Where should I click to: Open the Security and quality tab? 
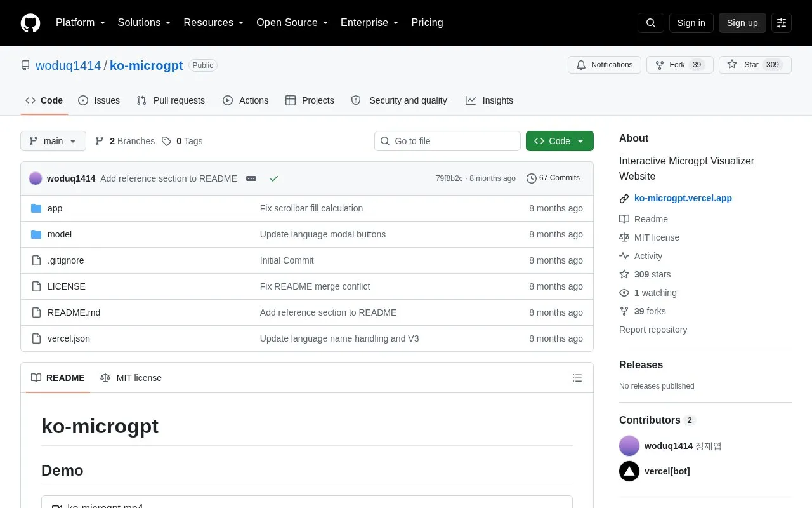399,100
